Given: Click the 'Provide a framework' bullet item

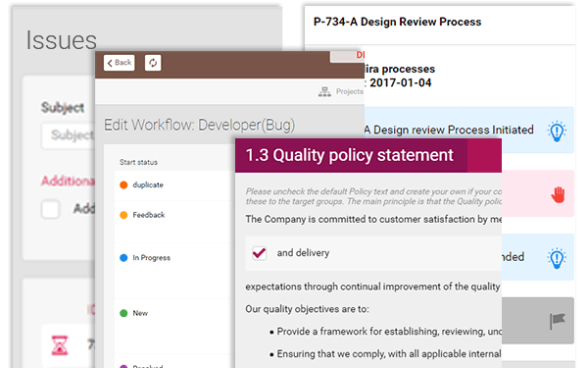Looking at the screenshot, I should point(385,332).
